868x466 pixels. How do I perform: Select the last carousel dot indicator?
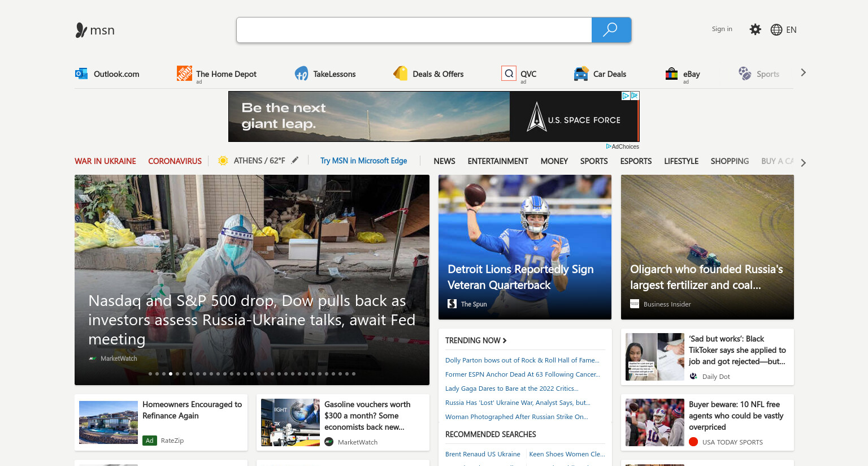click(x=354, y=374)
